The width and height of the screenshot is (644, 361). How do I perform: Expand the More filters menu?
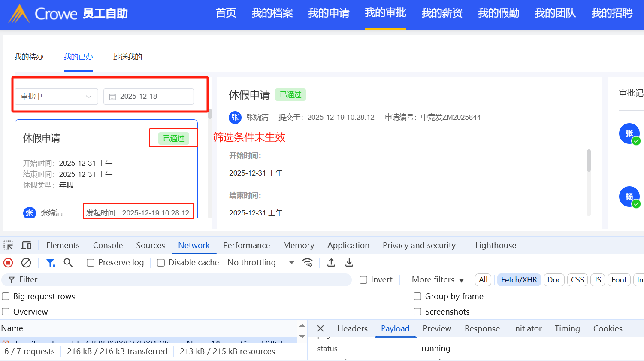click(x=438, y=280)
